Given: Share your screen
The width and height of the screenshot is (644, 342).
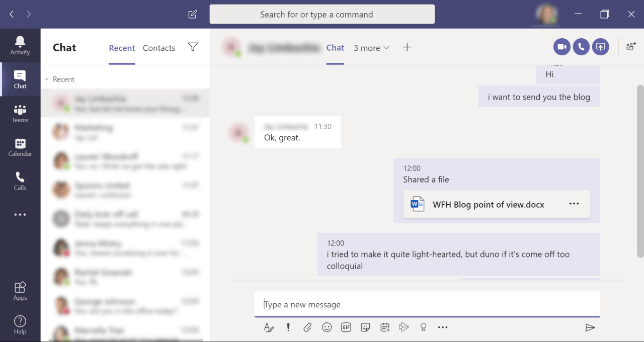Looking at the screenshot, I should click(600, 47).
